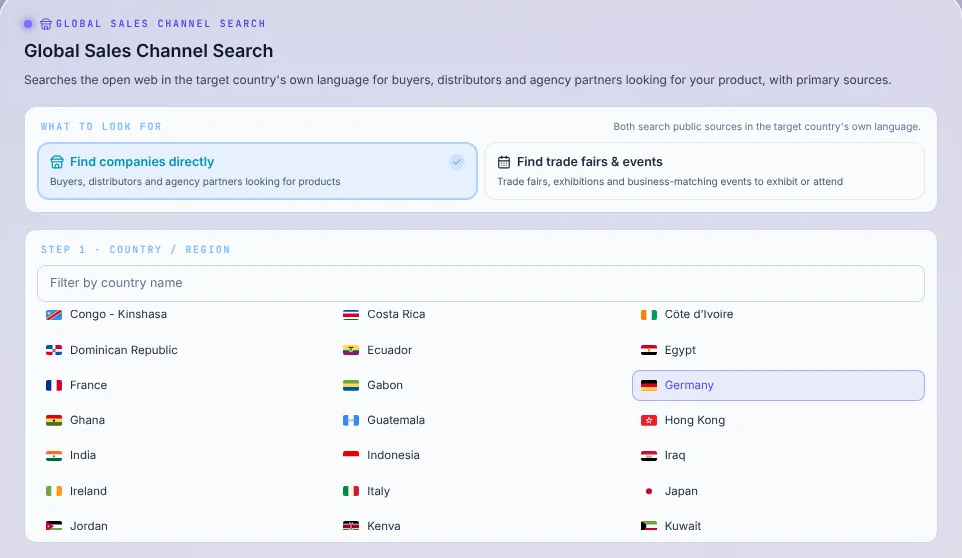
Task: Click the Ireland flag icon
Action: (54, 491)
